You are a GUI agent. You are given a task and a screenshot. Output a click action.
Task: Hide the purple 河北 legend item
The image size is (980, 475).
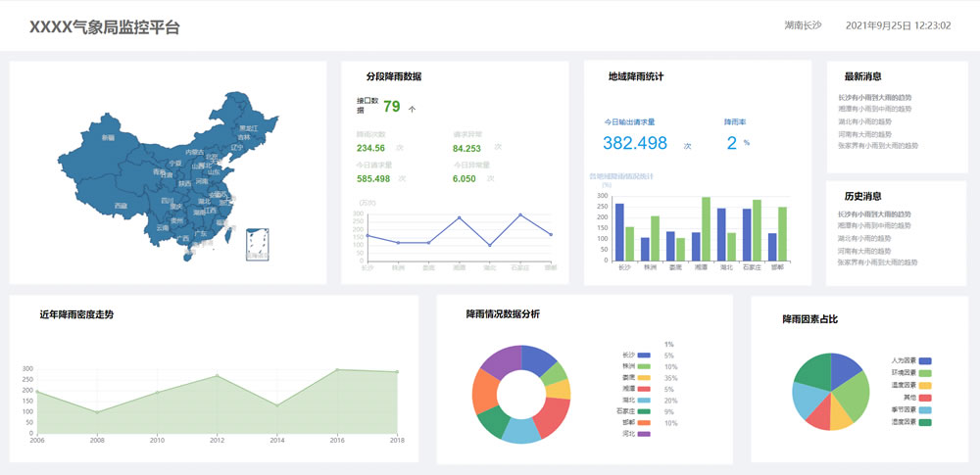[643, 434]
